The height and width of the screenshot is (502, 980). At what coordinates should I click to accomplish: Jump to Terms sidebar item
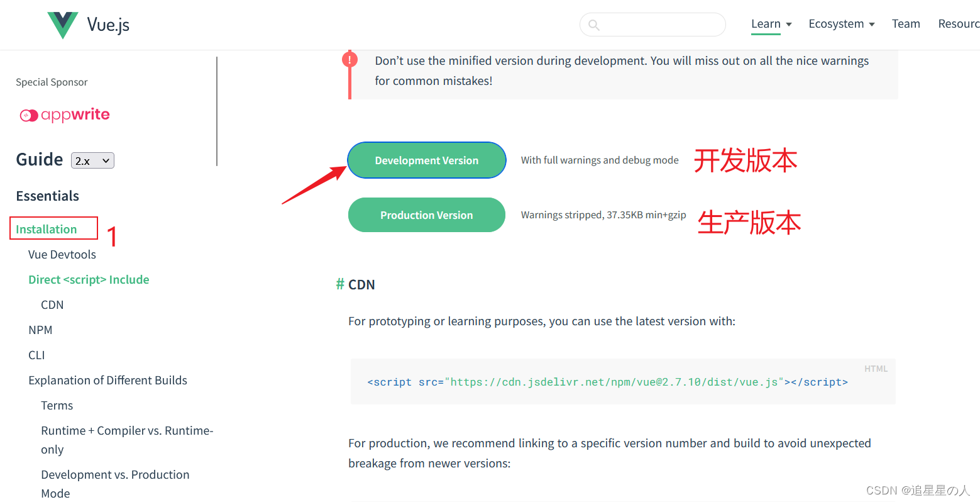[57, 405]
